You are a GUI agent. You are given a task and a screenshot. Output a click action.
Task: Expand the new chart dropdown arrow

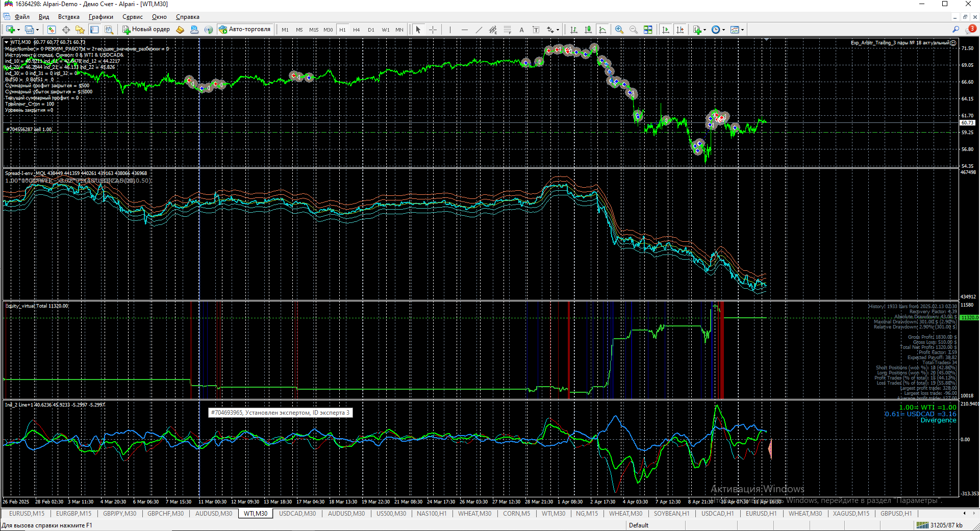[18, 30]
